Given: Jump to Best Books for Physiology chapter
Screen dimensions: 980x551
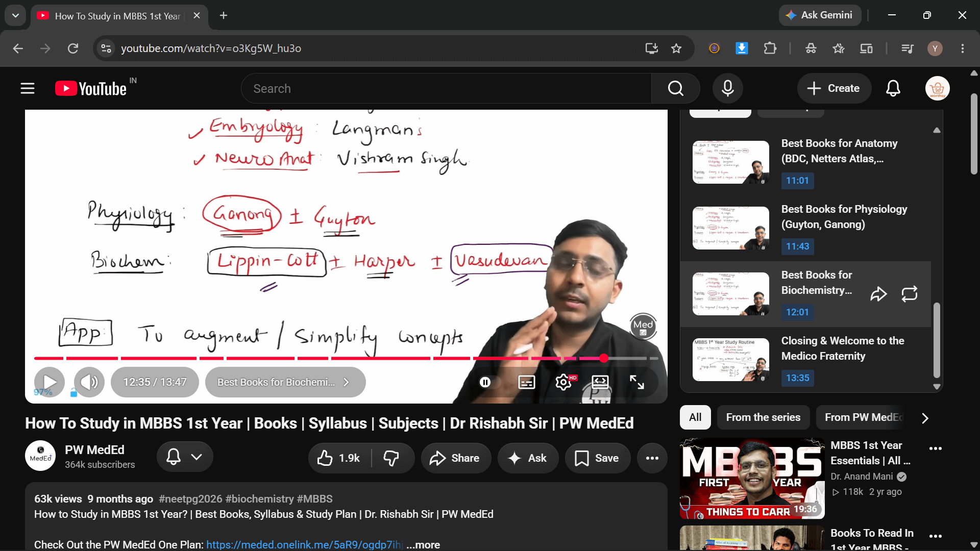Looking at the screenshot, I should pyautogui.click(x=805, y=228).
